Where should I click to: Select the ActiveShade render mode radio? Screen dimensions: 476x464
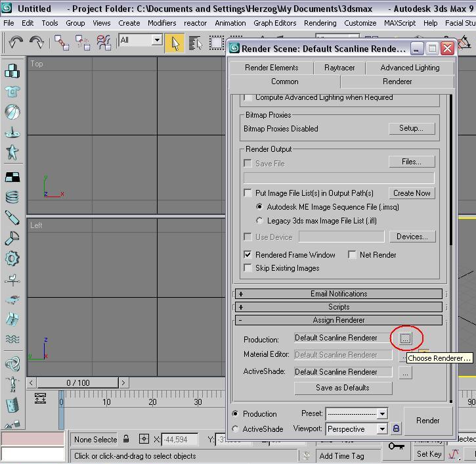tap(235, 429)
